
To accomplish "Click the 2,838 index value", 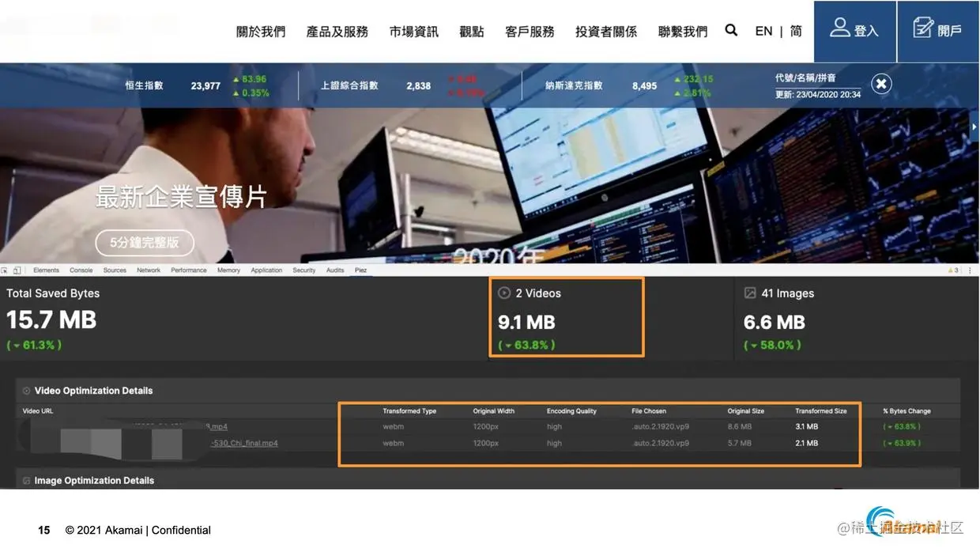I will [419, 85].
